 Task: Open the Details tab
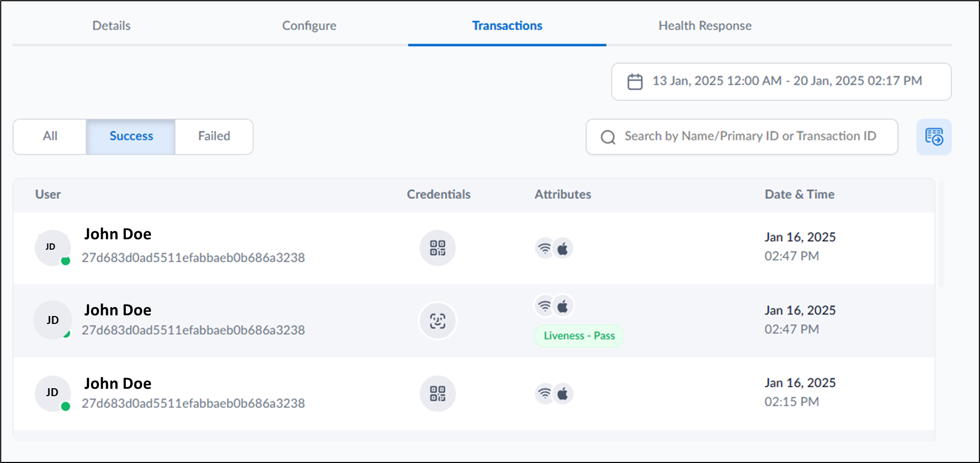point(112,26)
